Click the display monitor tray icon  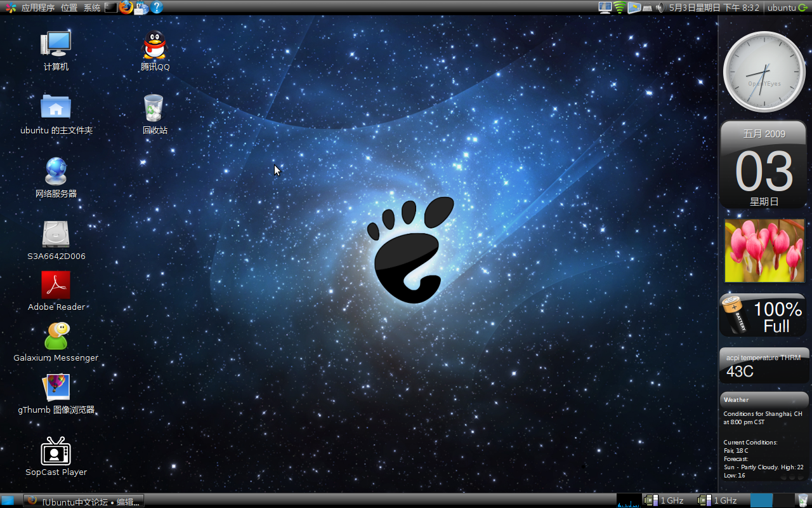pyautogui.click(x=605, y=8)
